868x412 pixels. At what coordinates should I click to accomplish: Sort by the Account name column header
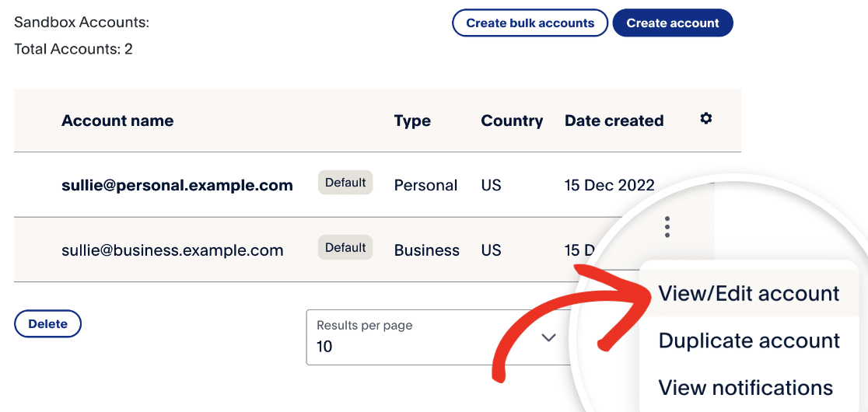[117, 120]
